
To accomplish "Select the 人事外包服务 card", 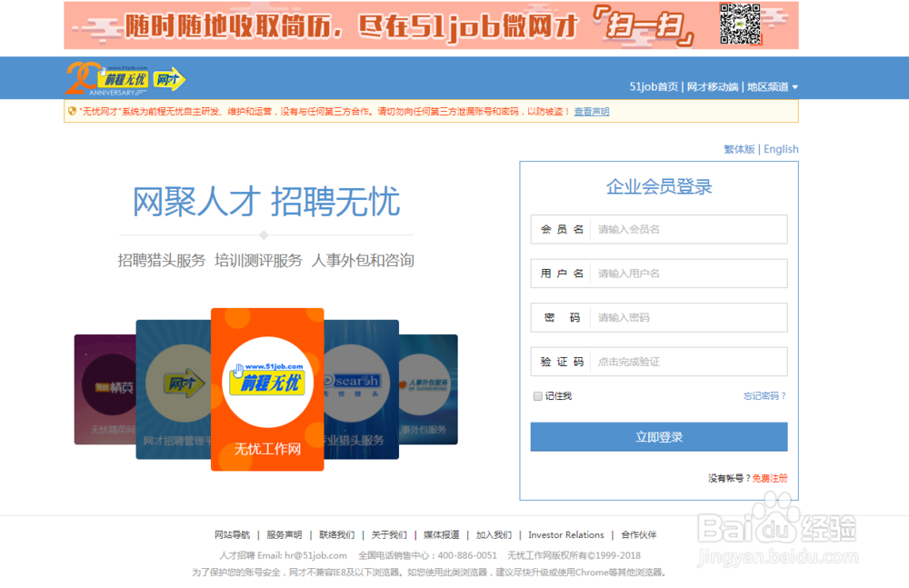I will (x=428, y=389).
